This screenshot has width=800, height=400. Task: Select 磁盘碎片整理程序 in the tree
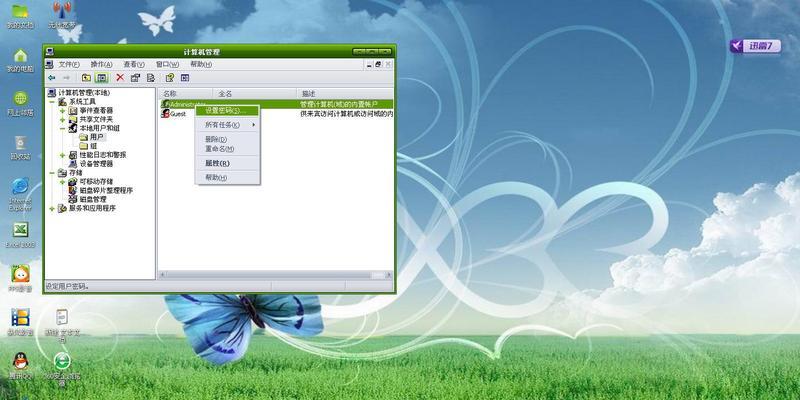[106, 190]
